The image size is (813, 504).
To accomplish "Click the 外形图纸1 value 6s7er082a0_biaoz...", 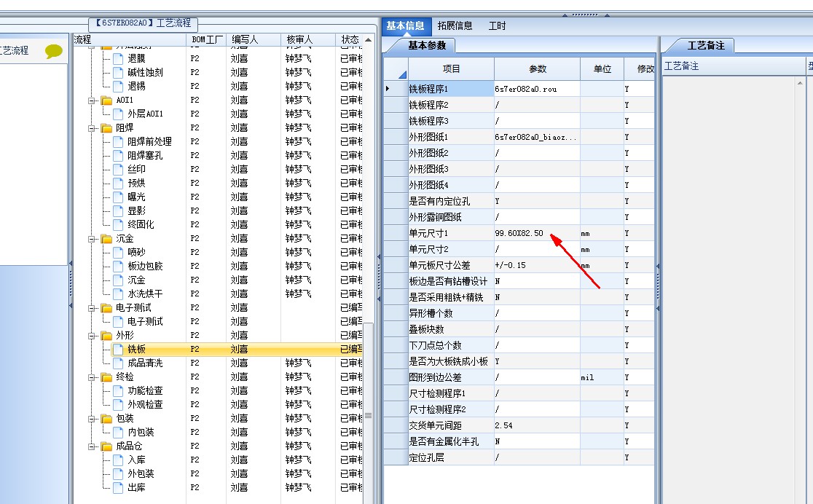I will pyautogui.click(x=537, y=138).
